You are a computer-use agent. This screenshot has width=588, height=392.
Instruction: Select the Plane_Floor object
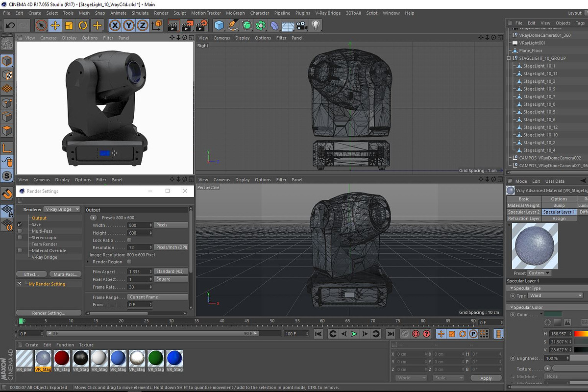531,50
